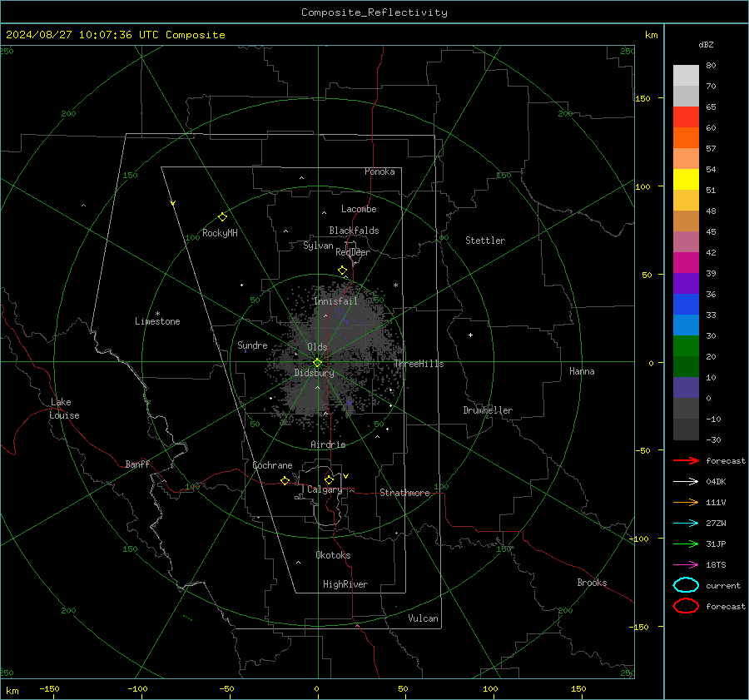Click the Lake Louise label
This screenshot has width=749, height=700.
64,409
